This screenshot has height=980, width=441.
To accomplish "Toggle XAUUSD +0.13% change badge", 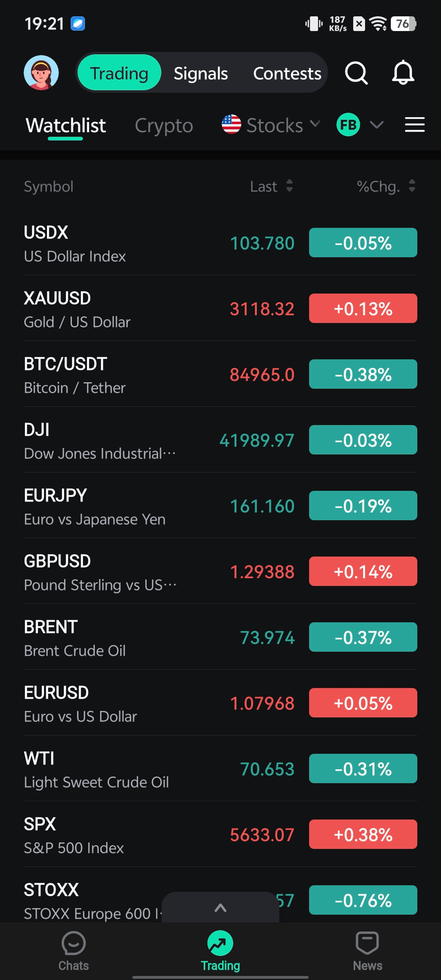I will pyautogui.click(x=363, y=308).
